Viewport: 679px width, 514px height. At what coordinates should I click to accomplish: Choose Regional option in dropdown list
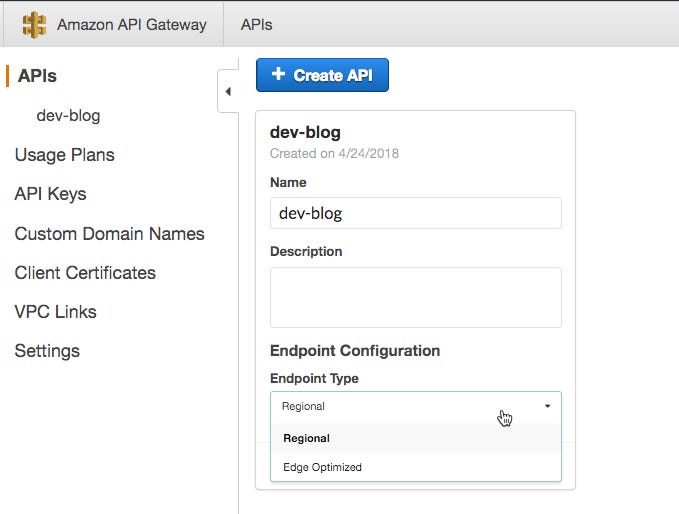[x=416, y=438]
